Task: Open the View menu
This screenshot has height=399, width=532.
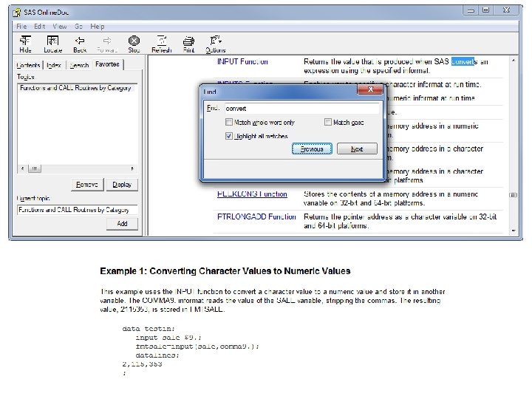Action: tap(59, 26)
